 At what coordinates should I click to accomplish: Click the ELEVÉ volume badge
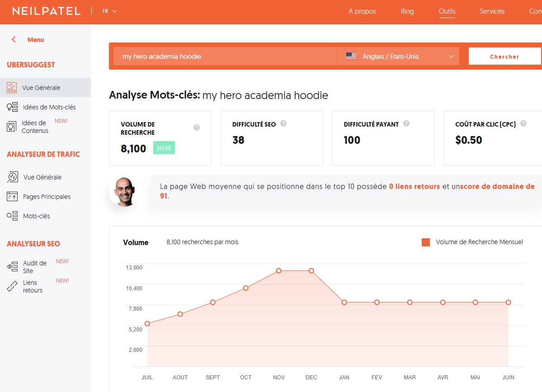click(164, 148)
